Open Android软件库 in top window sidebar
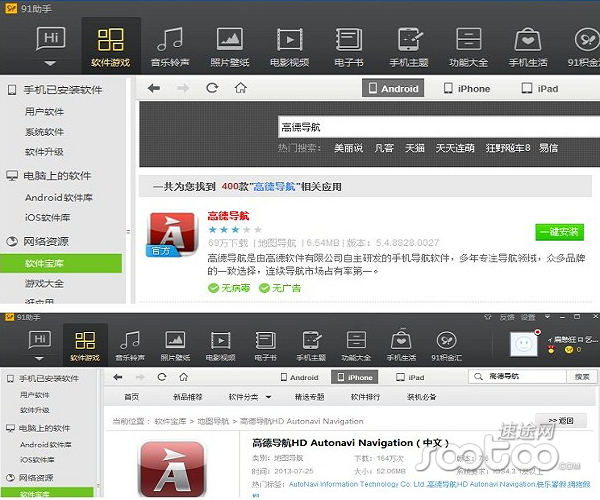 (59, 197)
